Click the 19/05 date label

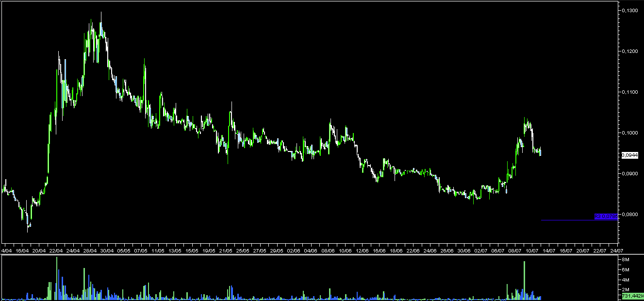[209, 251]
